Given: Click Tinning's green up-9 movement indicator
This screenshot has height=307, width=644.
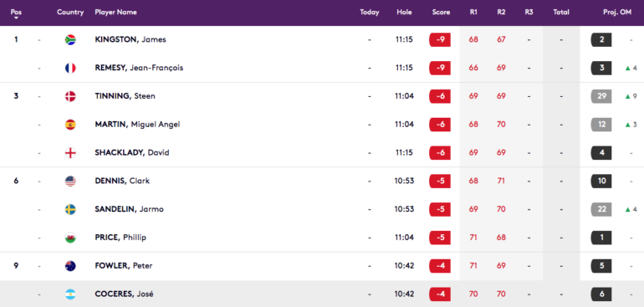Looking at the screenshot, I should (631, 96).
